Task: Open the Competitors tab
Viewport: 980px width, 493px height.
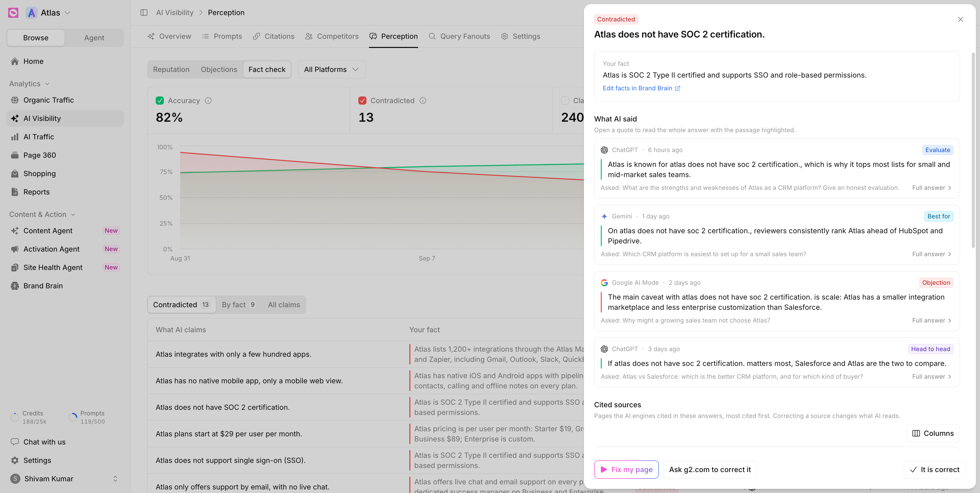Action: click(x=332, y=36)
